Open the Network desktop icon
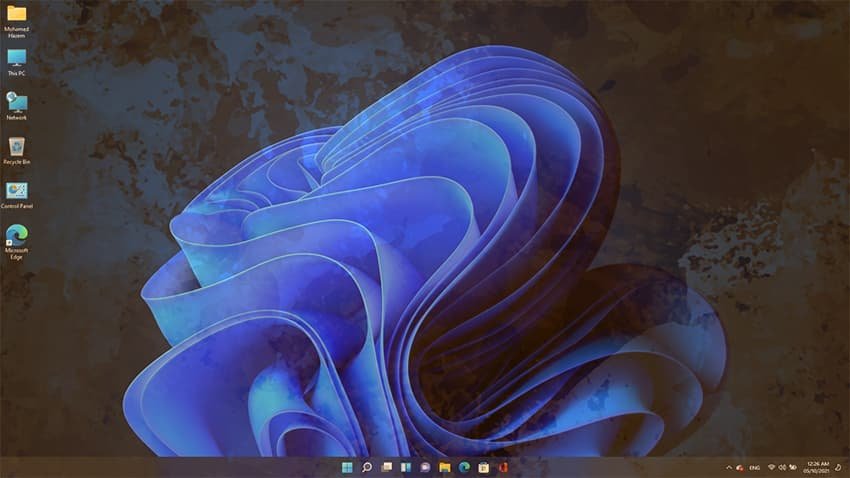 [x=16, y=106]
